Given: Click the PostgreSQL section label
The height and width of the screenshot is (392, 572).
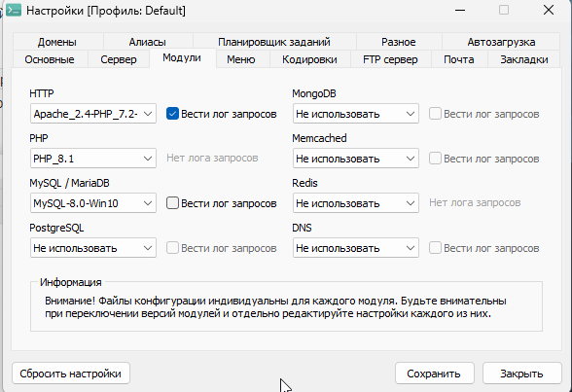Looking at the screenshot, I should (x=56, y=228).
